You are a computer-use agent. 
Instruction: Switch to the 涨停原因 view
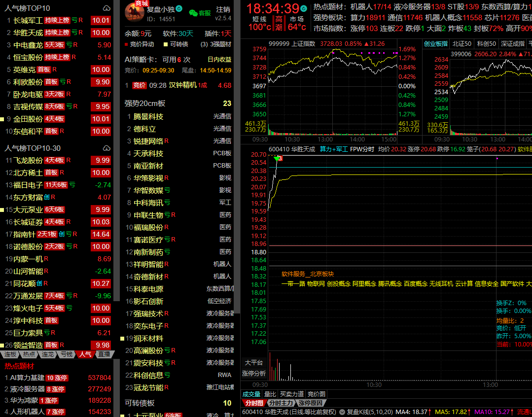coord(311,403)
